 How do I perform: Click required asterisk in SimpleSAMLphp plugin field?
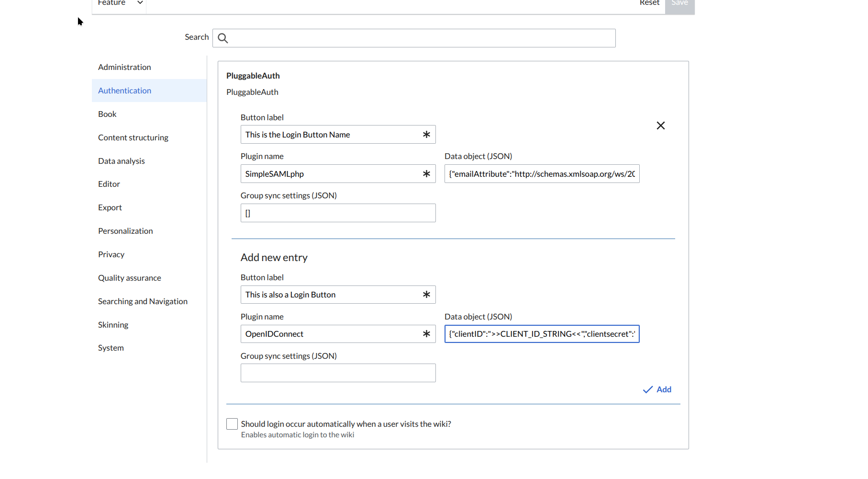coord(426,174)
